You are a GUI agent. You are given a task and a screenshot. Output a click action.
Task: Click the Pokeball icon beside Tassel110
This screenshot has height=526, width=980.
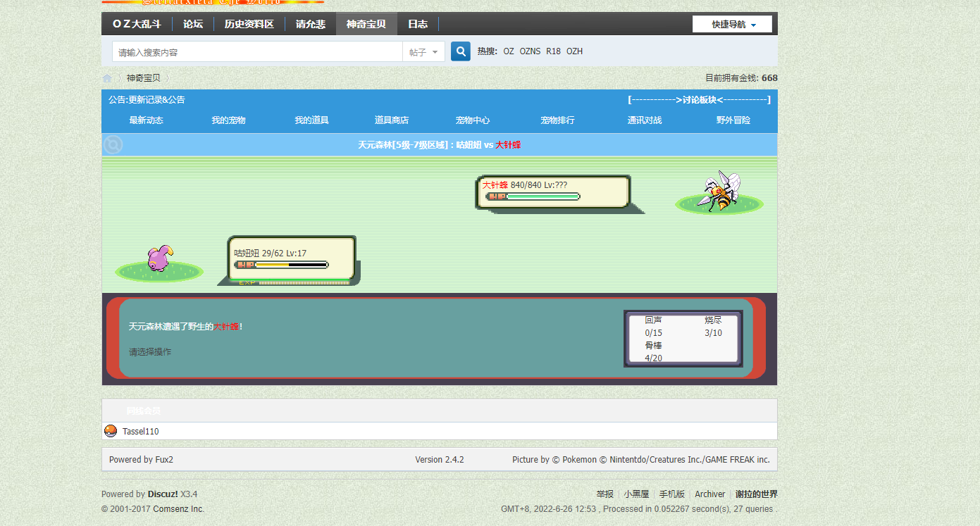(x=110, y=431)
